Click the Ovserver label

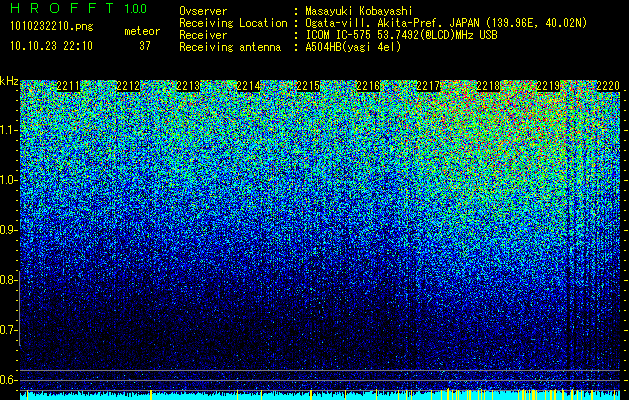pos(203,12)
